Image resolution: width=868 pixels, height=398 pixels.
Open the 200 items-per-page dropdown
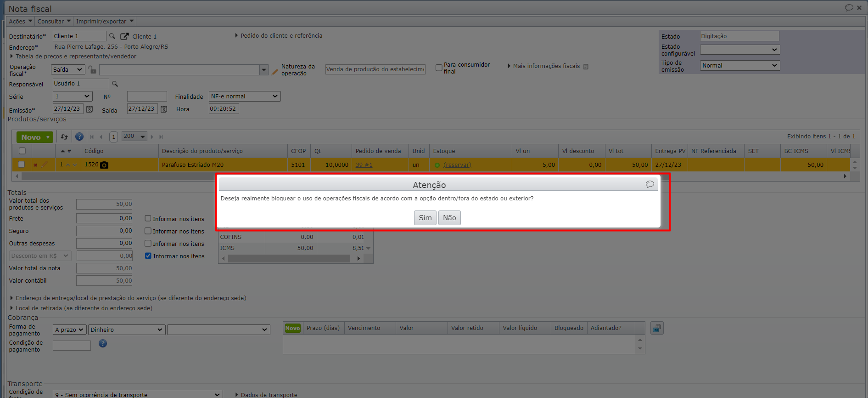[x=134, y=136]
